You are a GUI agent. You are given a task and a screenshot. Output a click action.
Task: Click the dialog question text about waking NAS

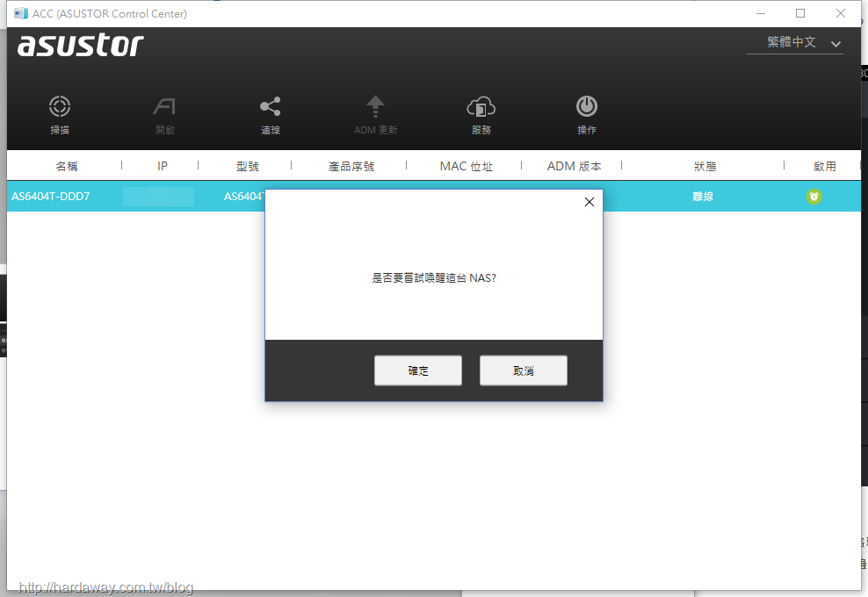coord(434,277)
